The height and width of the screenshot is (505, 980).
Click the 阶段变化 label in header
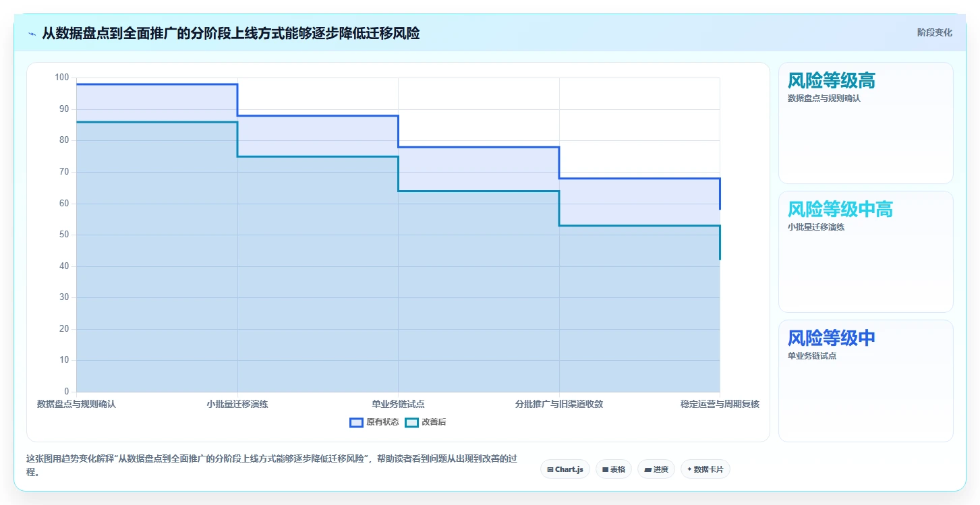(935, 32)
